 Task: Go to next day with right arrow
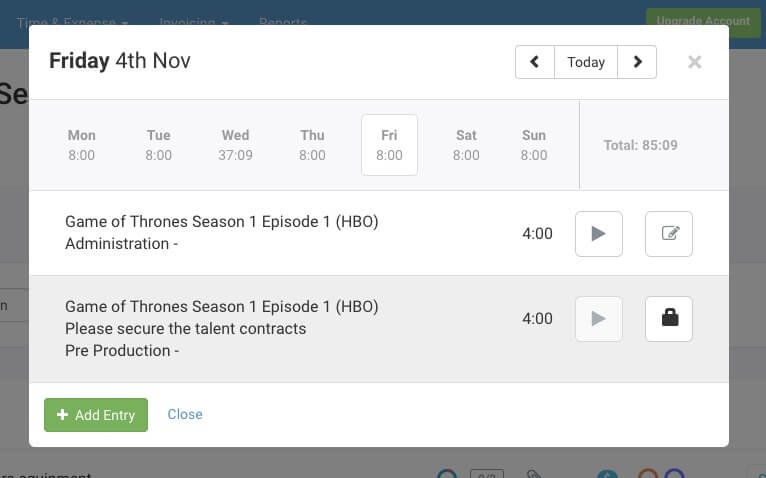pyautogui.click(x=637, y=62)
